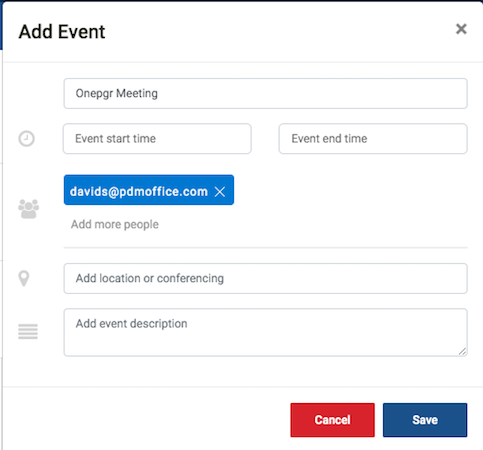The height and width of the screenshot is (450, 483).
Task: Click blank space right of attendee chip
Action: coord(350,190)
